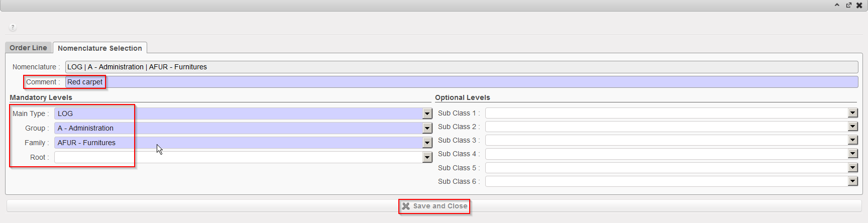Click the empty Root input field
This screenshot has width=868, height=223.
236,157
